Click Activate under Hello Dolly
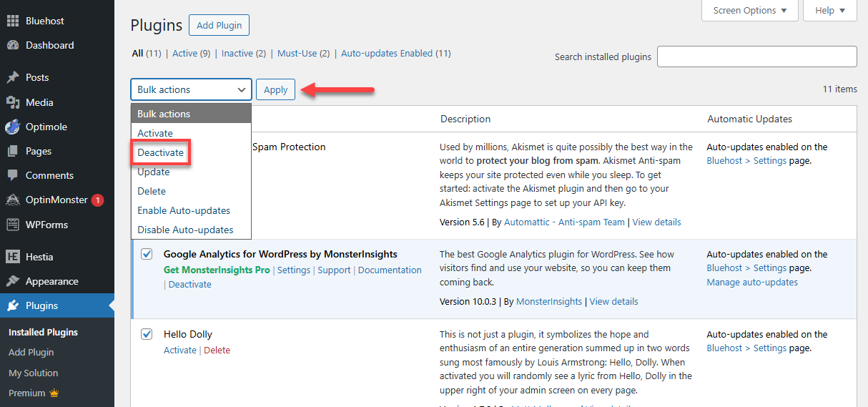This screenshot has height=407, width=868. (x=179, y=350)
